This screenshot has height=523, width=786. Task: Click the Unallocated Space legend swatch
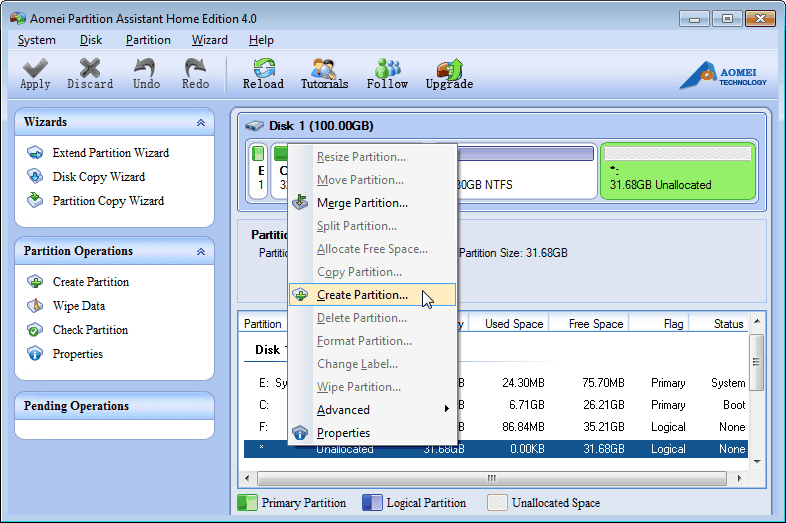click(497, 502)
